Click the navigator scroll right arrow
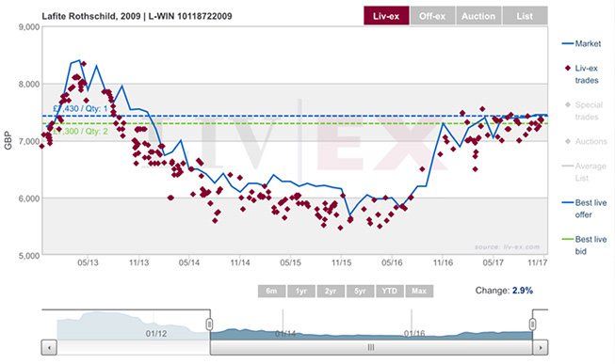This screenshot has height=364, width=615. pos(540,347)
